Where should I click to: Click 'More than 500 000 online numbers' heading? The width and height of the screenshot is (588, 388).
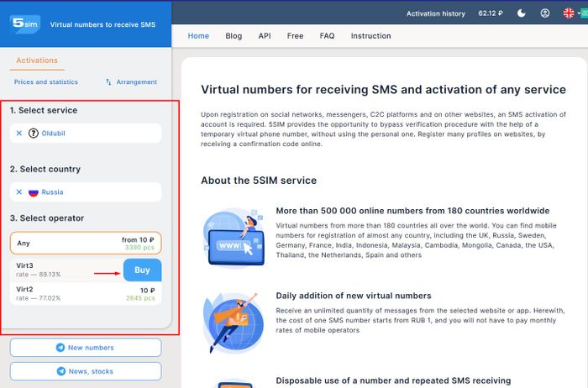point(413,211)
